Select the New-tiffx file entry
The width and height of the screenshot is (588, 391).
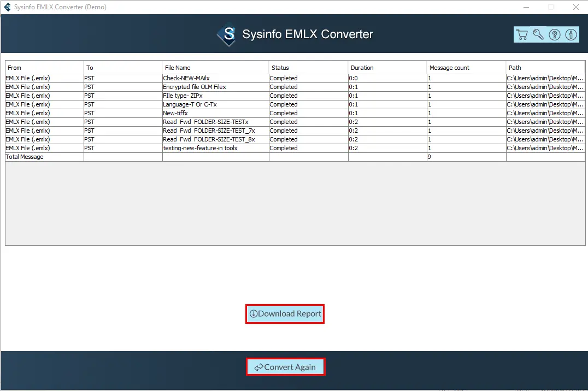[175, 113]
